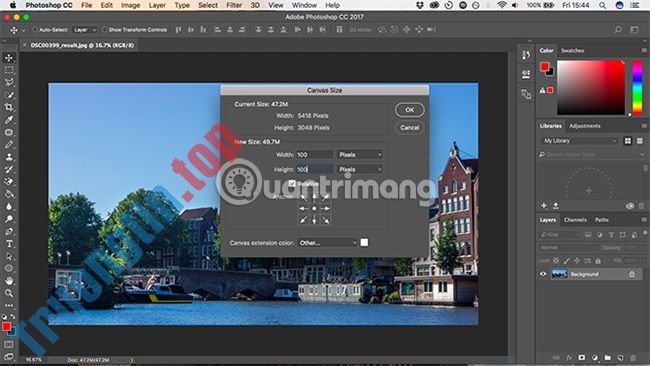Toggle the lock all padlock icon
650x366 pixels.
tap(598, 261)
